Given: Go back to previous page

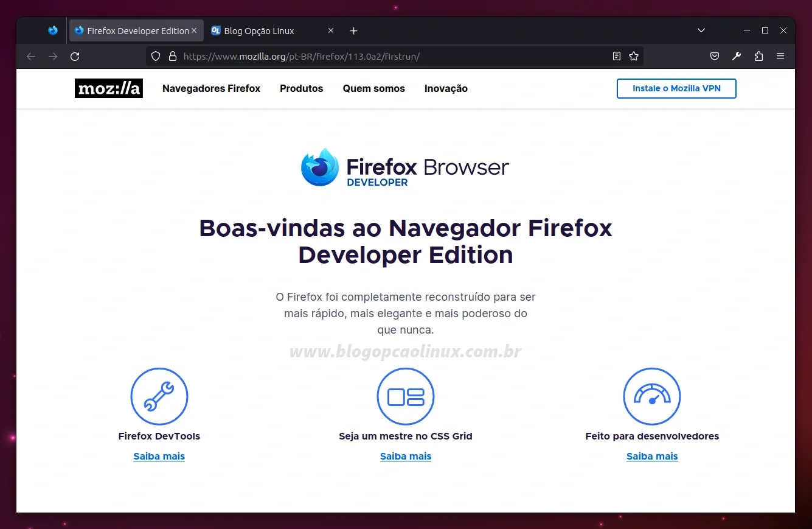Looking at the screenshot, I should pos(31,56).
